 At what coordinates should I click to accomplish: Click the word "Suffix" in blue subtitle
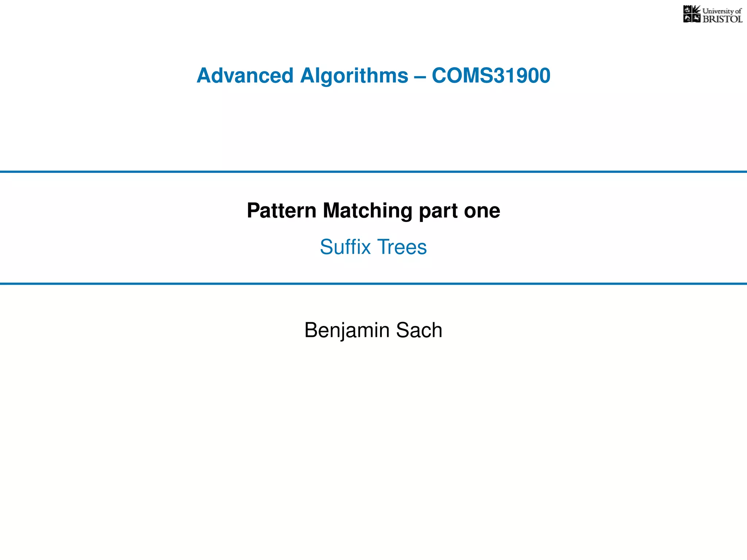point(345,247)
